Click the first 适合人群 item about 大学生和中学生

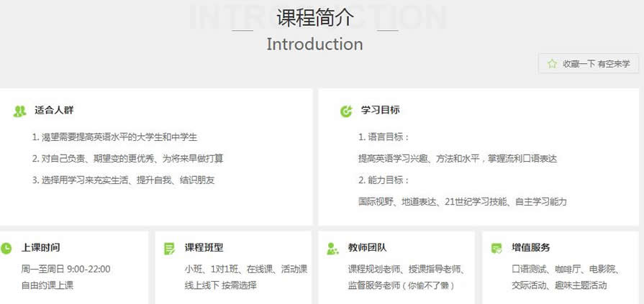(x=114, y=137)
